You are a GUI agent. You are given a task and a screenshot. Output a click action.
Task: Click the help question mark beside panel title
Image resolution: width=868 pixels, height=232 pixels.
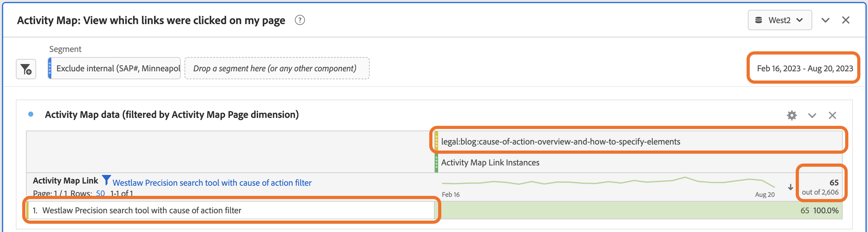(x=300, y=20)
